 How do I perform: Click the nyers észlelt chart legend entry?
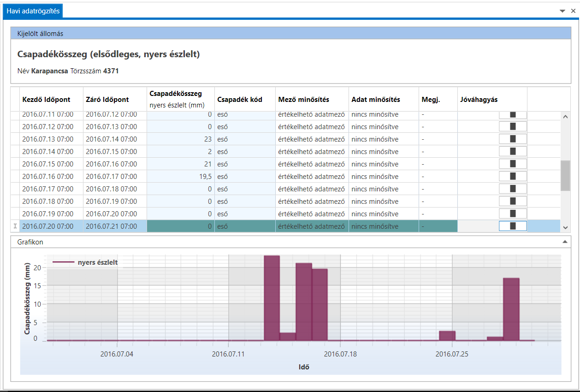[x=85, y=262]
